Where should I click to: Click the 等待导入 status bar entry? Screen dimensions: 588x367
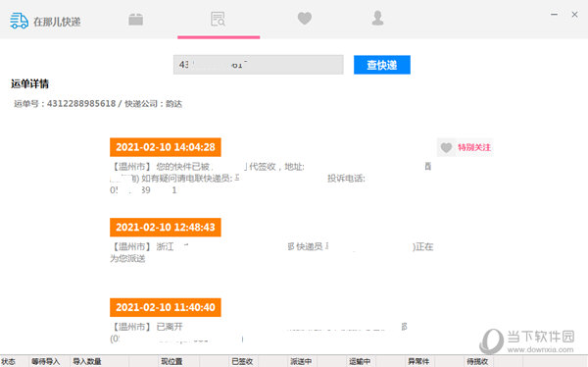(x=45, y=361)
